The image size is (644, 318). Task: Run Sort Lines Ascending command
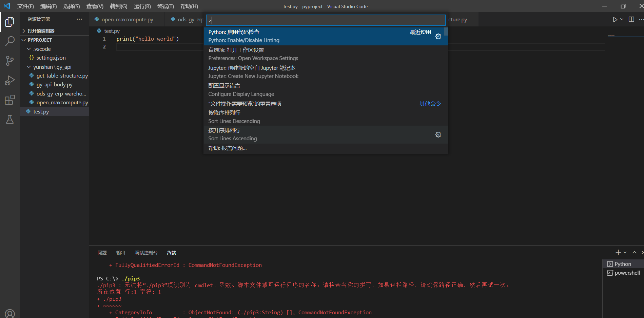tap(326, 134)
